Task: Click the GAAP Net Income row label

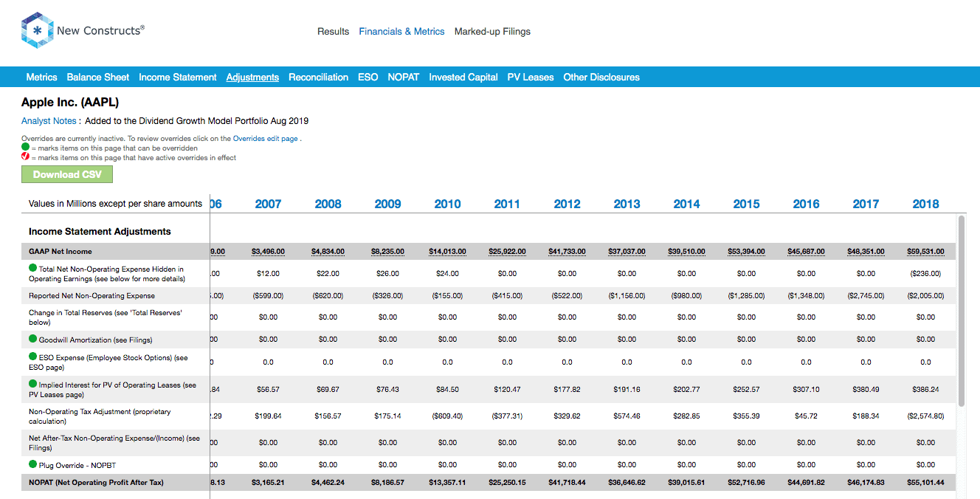Action: [x=61, y=252]
